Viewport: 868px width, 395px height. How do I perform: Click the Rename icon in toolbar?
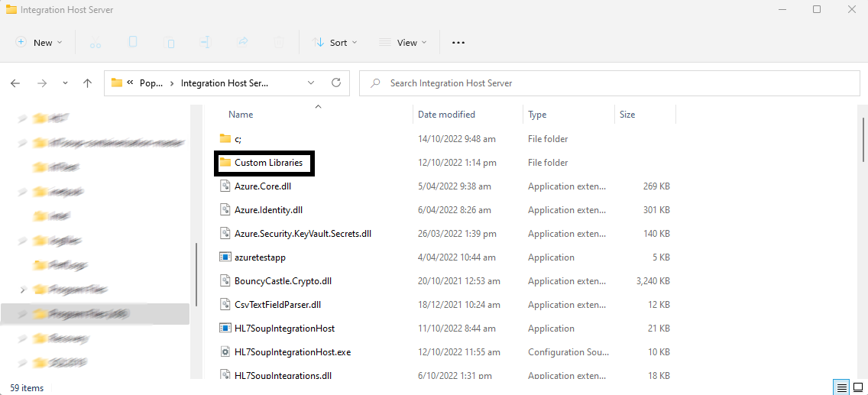pyautogui.click(x=206, y=42)
